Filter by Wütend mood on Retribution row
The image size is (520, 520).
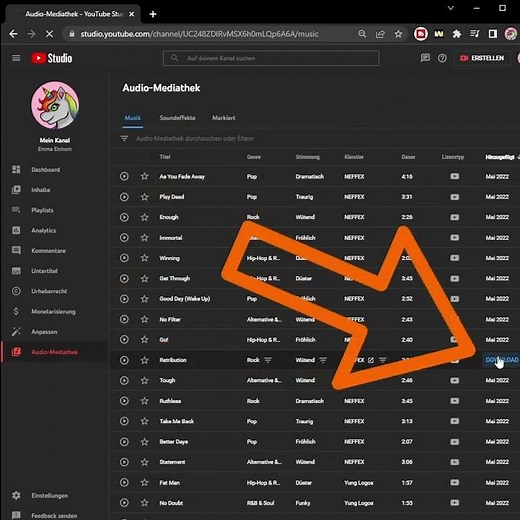[323, 360]
